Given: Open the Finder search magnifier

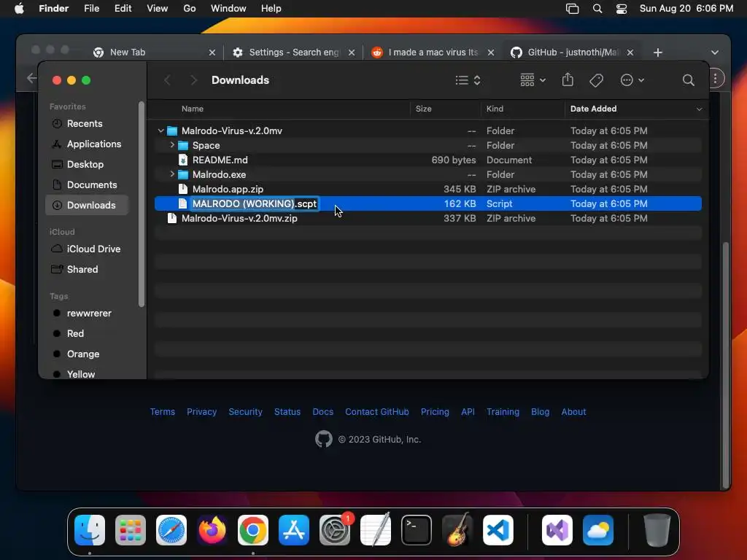Looking at the screenshot, I should 688,80.
